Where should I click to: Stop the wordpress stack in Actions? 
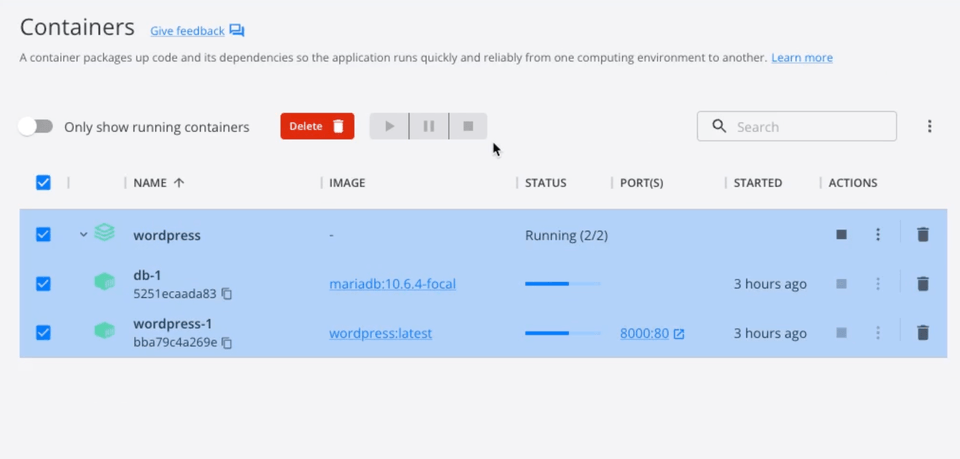pos(841,234)
